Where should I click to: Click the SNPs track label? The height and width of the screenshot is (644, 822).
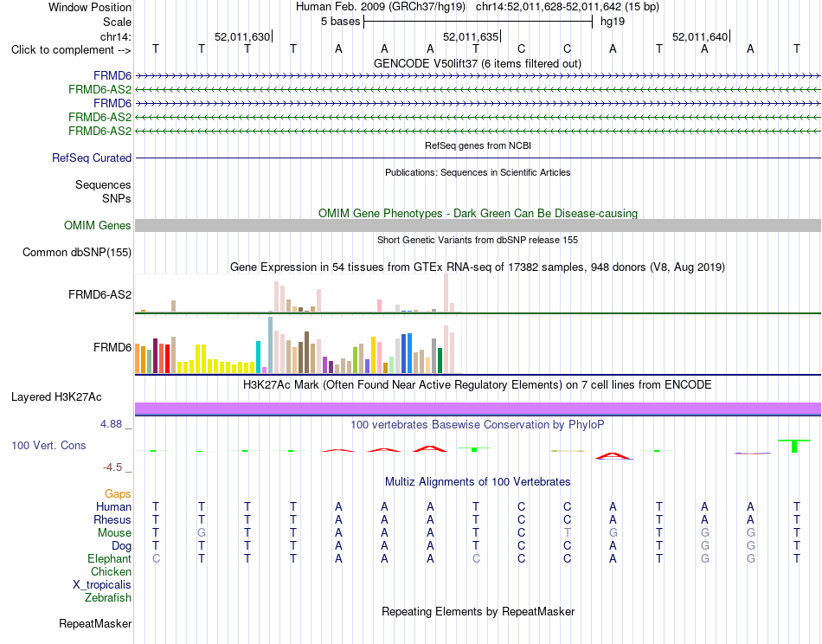click(117, 199)
